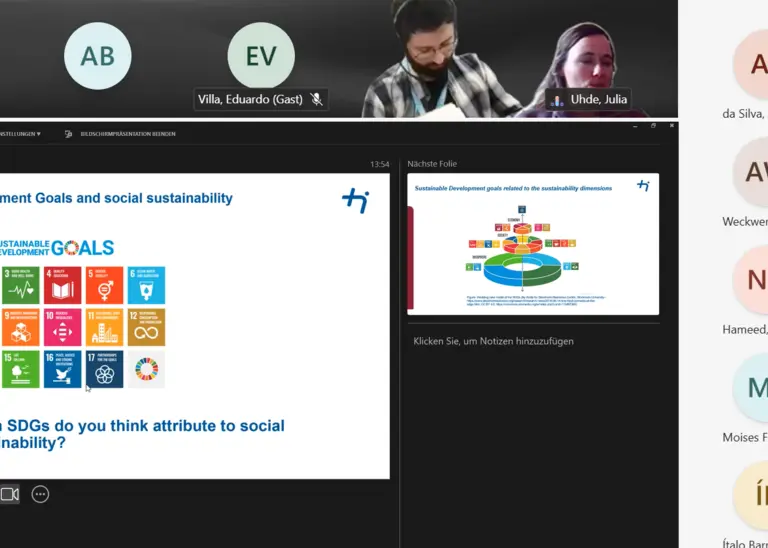Open the more options ellipsis button
Screen dimensions: 768x548
(x=40, y=494)
